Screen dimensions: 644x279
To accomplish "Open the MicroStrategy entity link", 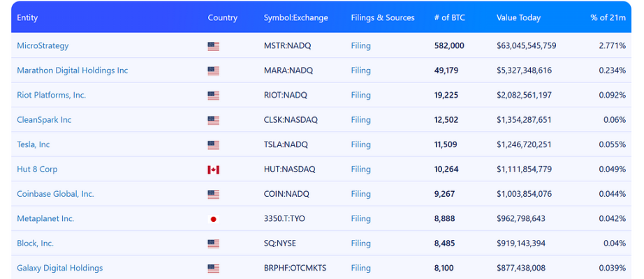I will coord(43,46).
